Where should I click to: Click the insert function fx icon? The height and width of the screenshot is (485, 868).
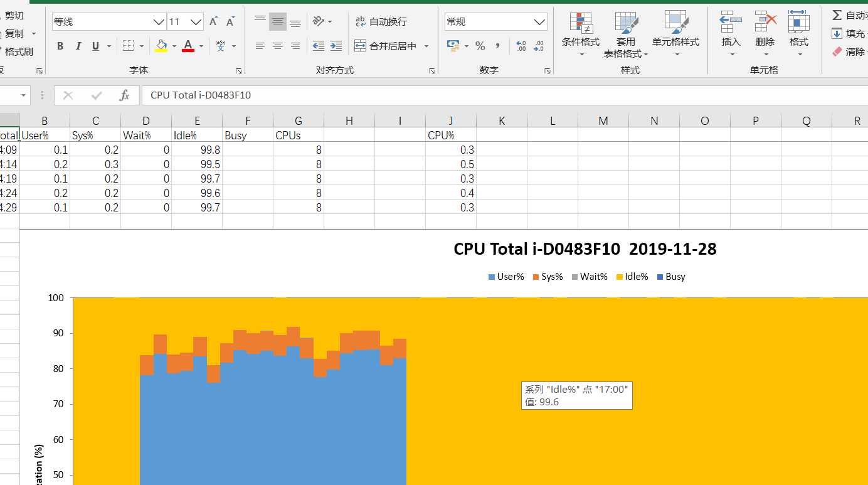tap(124, 95)
